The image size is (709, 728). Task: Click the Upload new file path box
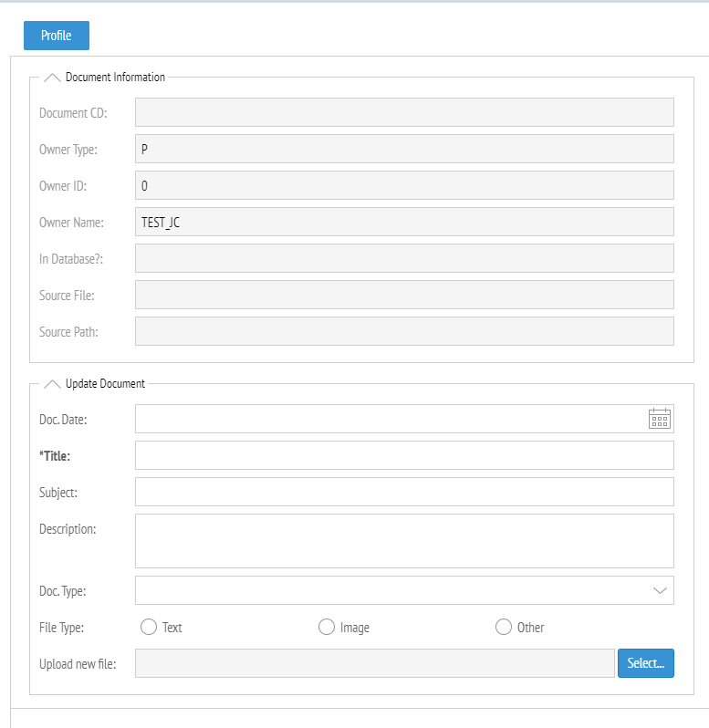[375, 663]
